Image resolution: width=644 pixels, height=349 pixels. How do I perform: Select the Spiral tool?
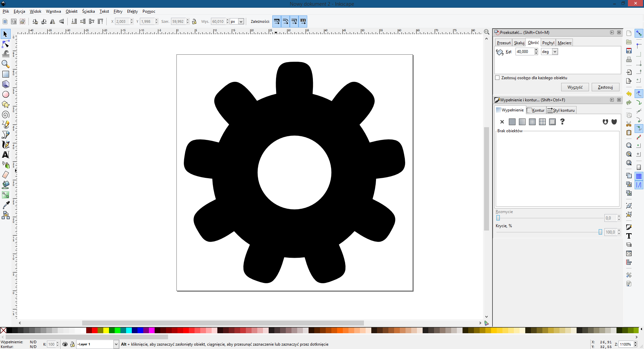click(x=6, y=115)
